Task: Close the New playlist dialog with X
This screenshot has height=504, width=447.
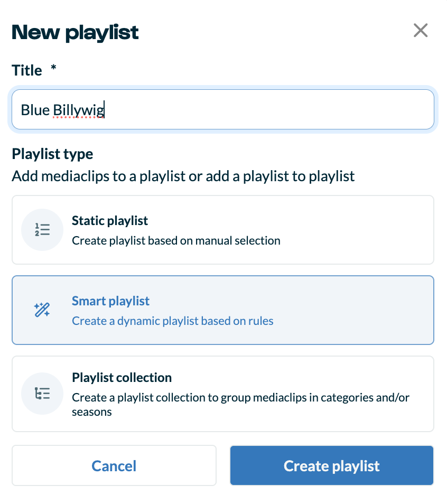Action: coord(421,31)
